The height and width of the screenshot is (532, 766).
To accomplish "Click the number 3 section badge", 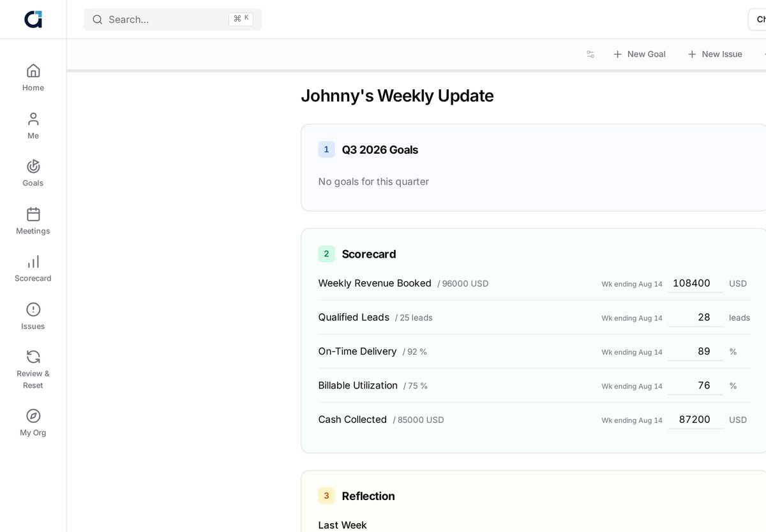I will tap(326, 496).
